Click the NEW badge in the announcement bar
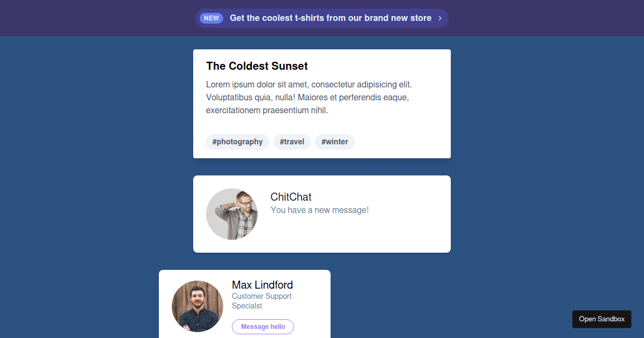 point(211,18)
